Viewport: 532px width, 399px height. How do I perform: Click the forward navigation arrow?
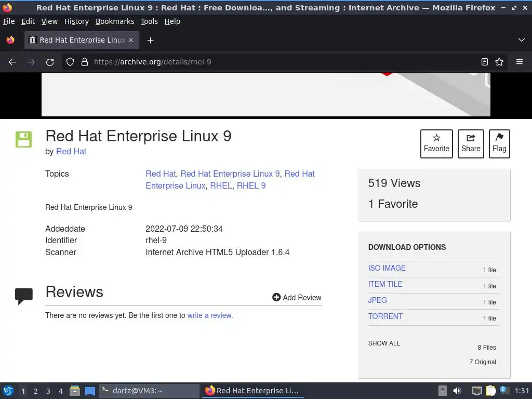31,62
